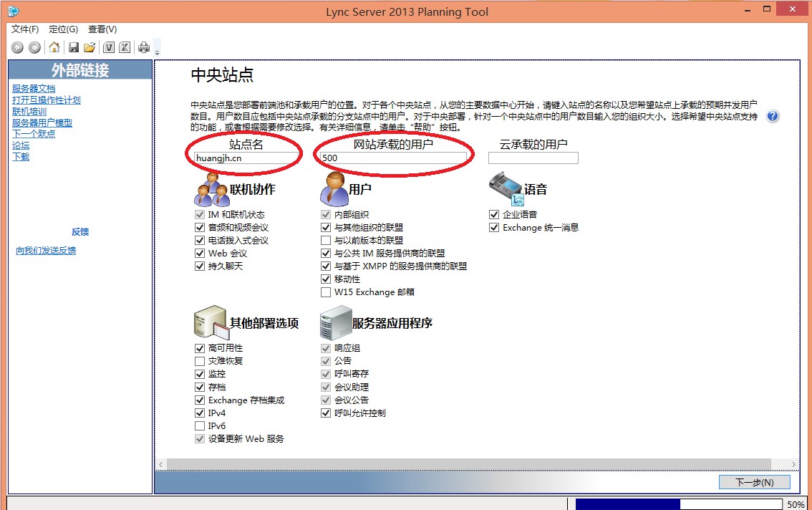Click the 用户 person icon
The width and height of the screenshot is (812, 510).
(334, 188)
